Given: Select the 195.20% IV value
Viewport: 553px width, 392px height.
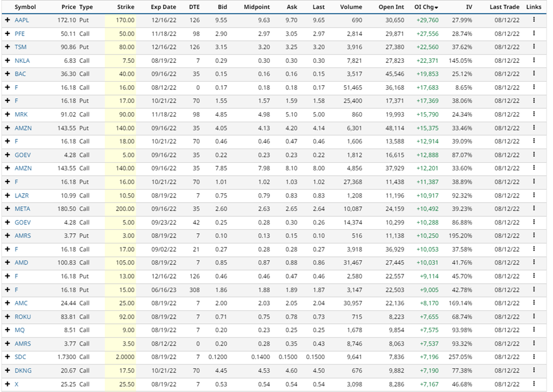Looking at the screenshot, I should point(460,236).
